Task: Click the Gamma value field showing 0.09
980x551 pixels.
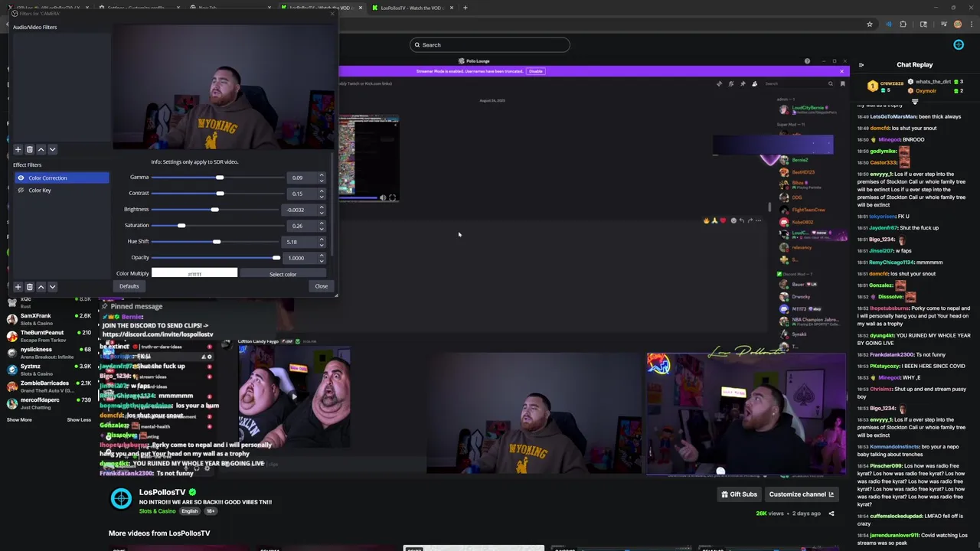Action: 301,178
